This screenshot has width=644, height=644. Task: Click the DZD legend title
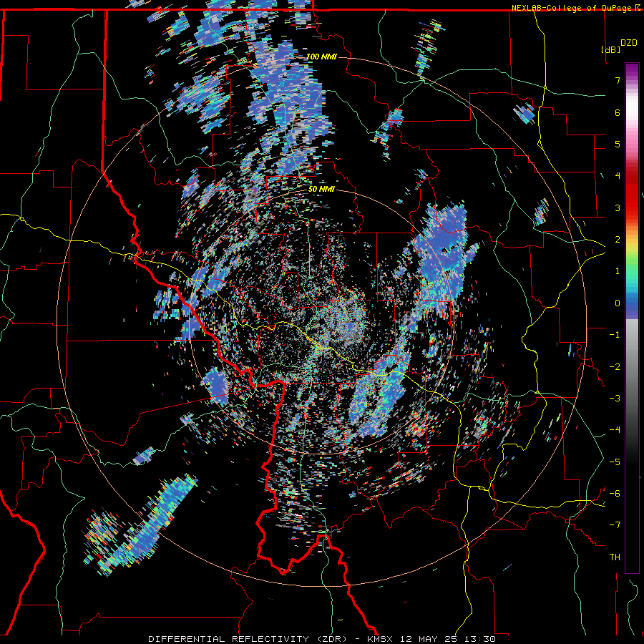(629, 43)
